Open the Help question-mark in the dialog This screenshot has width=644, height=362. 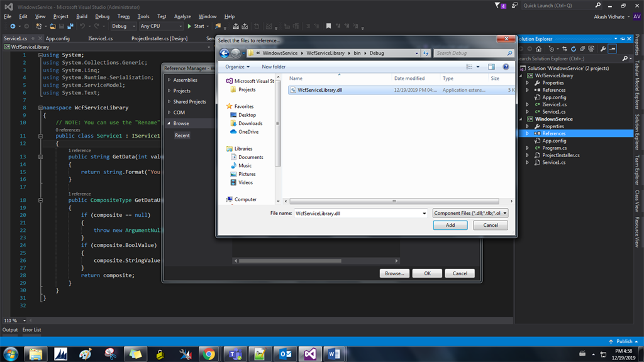click(x=506, y=67)
